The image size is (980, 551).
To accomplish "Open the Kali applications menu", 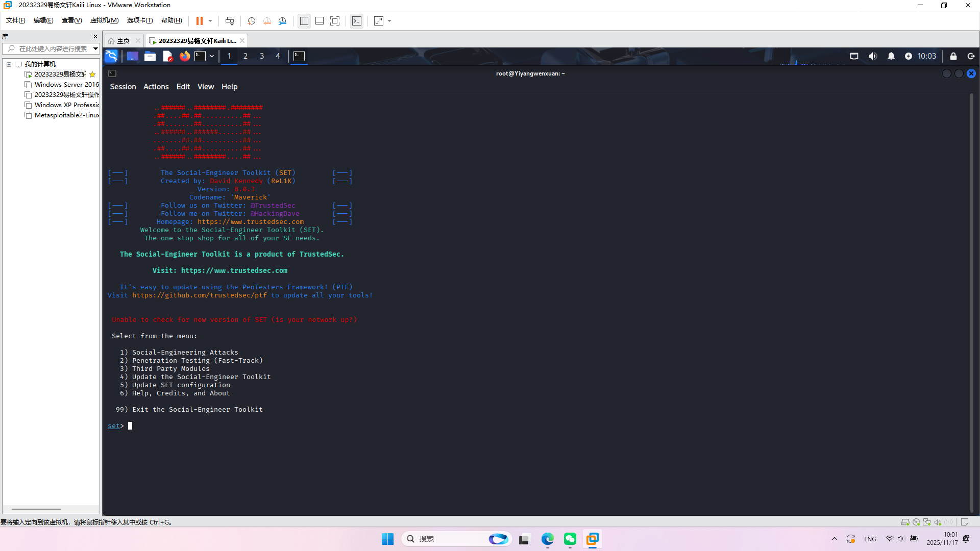I will pyautogui.click(x=111, y=56).
